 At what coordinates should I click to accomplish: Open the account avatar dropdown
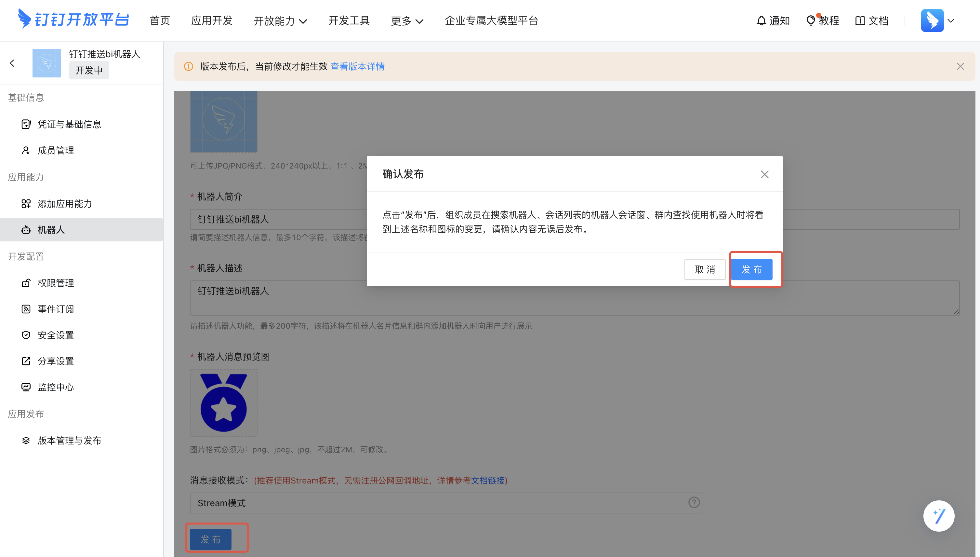click(938, 20)
